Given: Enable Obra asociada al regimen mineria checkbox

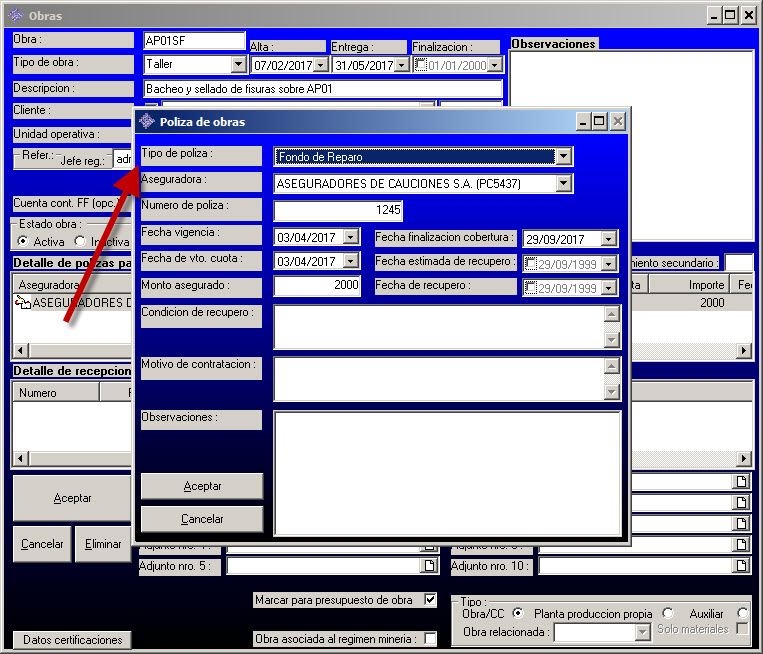Looking at the screenshot, I should coord(430,639).
